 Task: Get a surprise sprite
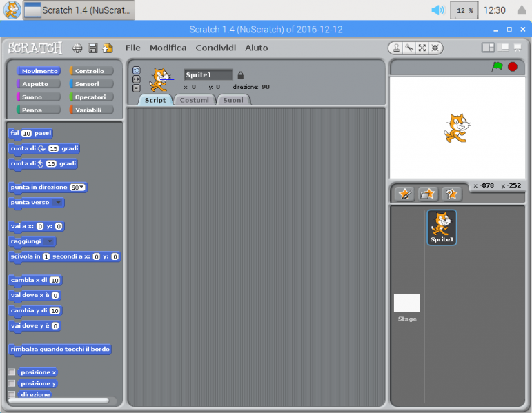coord(451,194)
